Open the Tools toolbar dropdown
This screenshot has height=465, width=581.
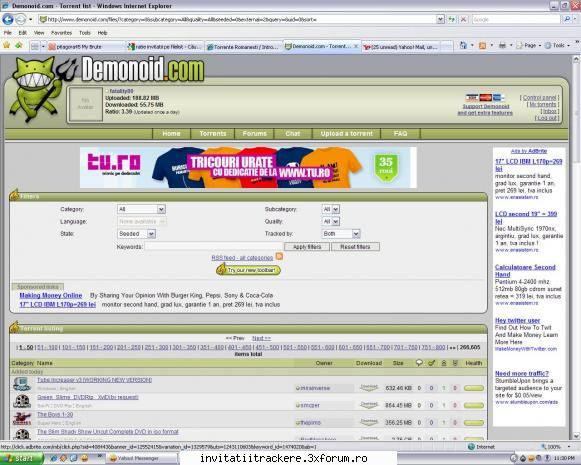coord(557,46)
